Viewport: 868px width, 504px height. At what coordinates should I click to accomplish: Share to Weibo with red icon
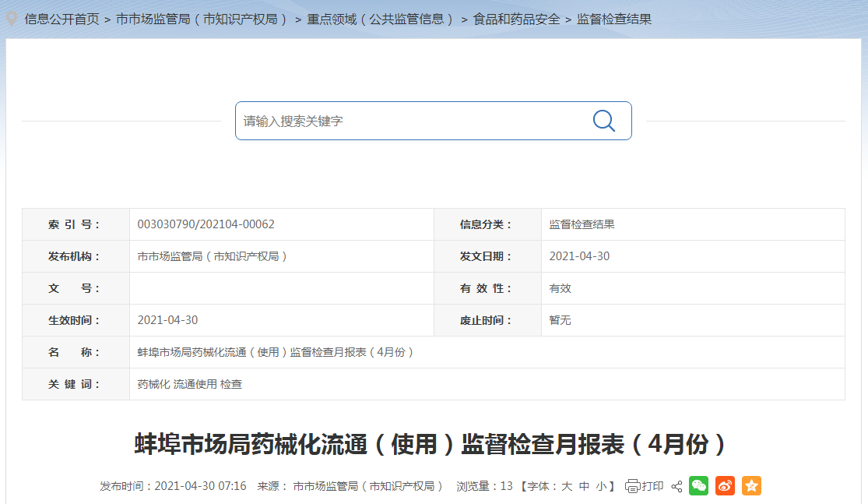726,486
